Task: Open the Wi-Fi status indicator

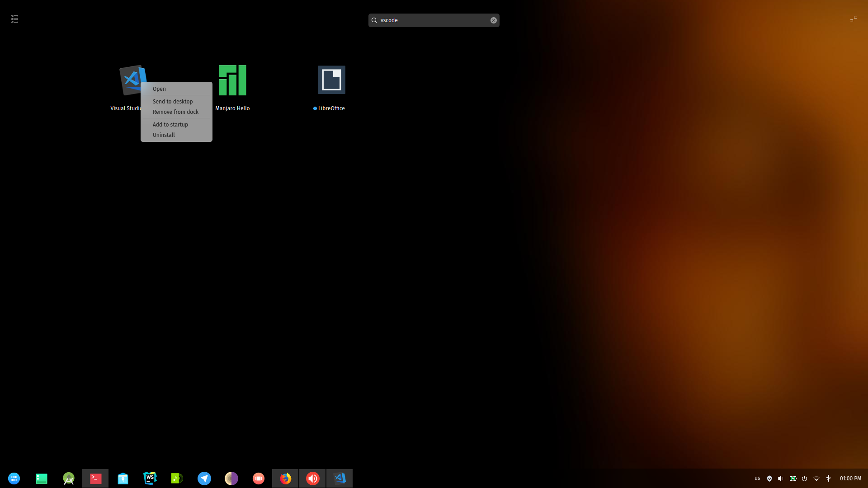Action: pyautogui.click(x=816, y=479)
